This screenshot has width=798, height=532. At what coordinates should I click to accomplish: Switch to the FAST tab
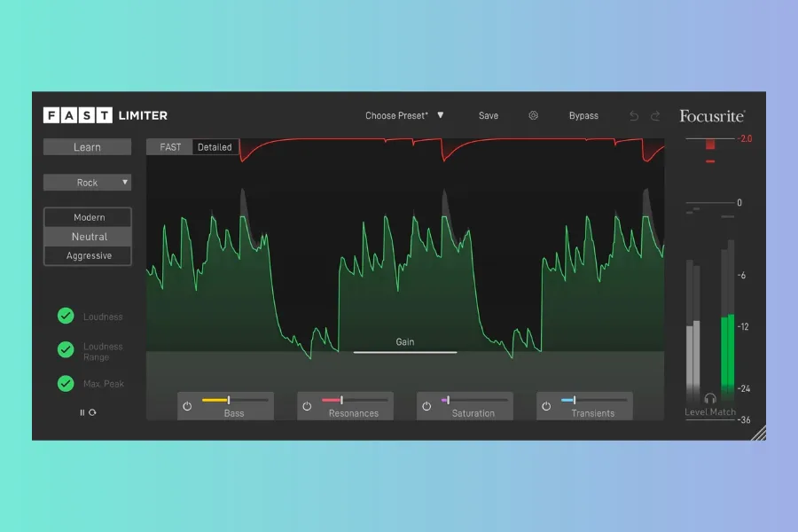(170, 147)
